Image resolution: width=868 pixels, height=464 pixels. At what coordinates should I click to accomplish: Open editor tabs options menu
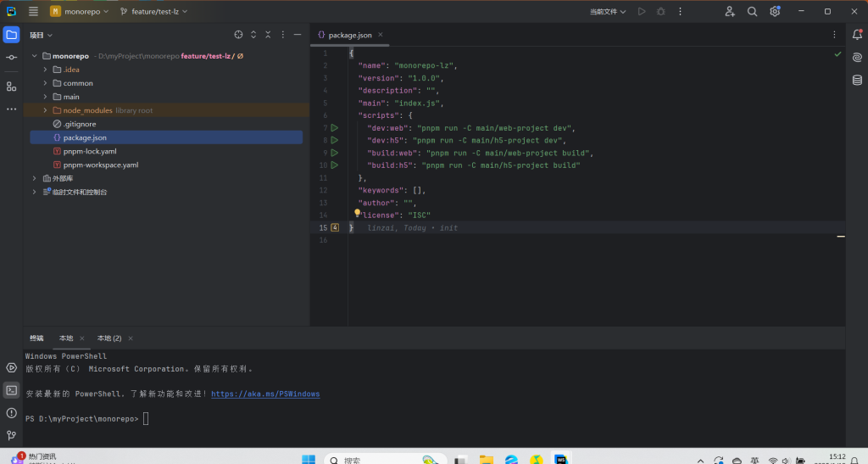(834, 34)
